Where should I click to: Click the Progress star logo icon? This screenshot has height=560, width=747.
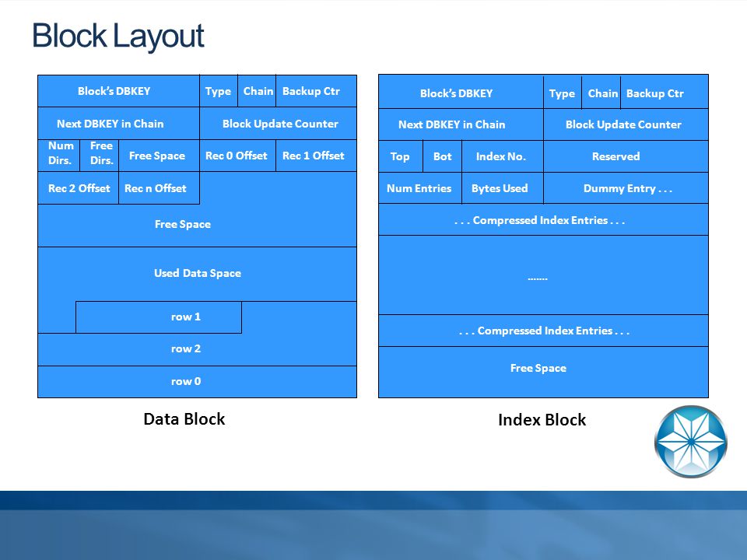pyautogui.click(x=690, y=442)
